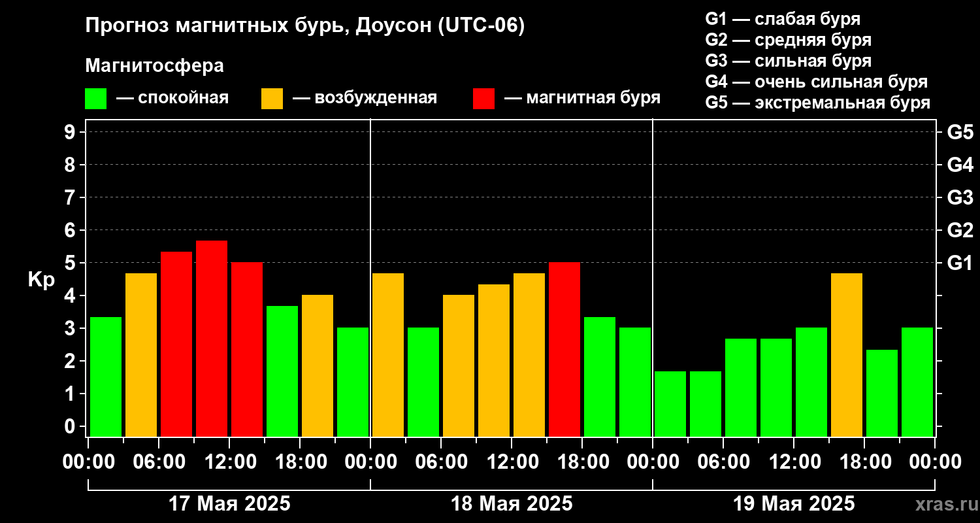This screenshot has width=980, height=523.
Task: Click the green 12:00–15:00 bar on 19 May
Action: coord(811,382)
